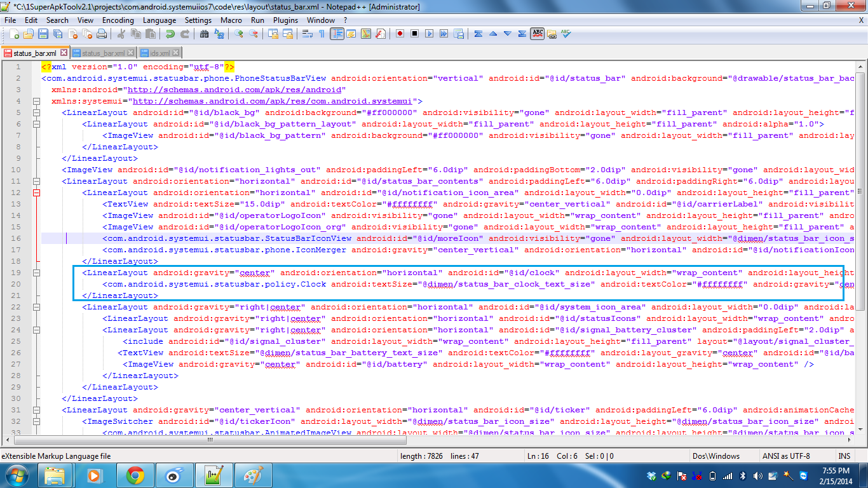Image resolution: width=868 pixels, height=488 pixels.
Task: Click Run Macro Multiple Times icon
Action: coord(444,34)
